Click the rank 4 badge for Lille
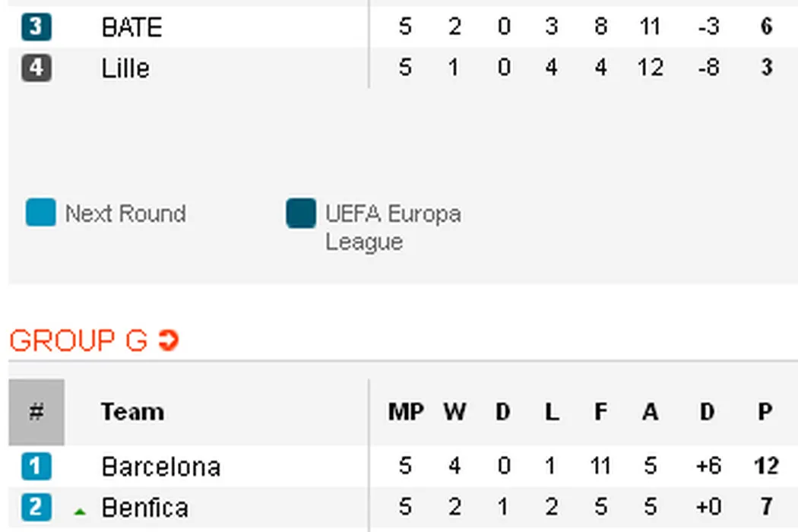Viewport: 798px width, 532px height. click(x=36, y=68)
